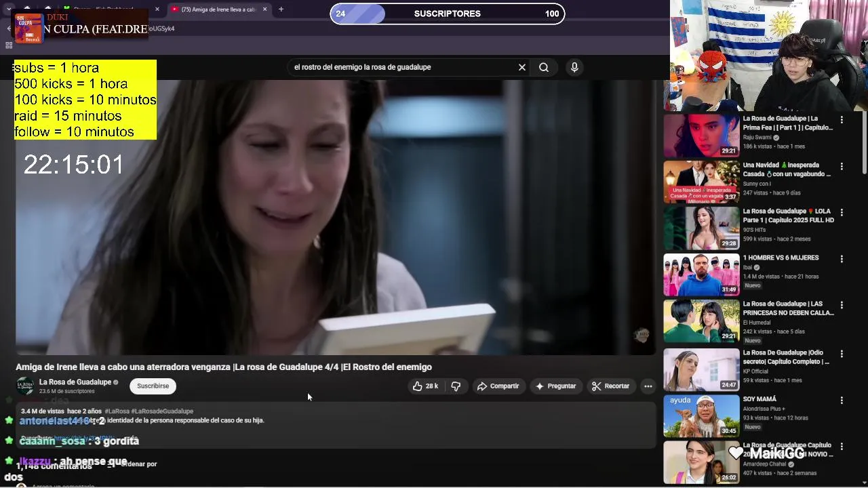Click the '28 k' like count

point(432,386)
